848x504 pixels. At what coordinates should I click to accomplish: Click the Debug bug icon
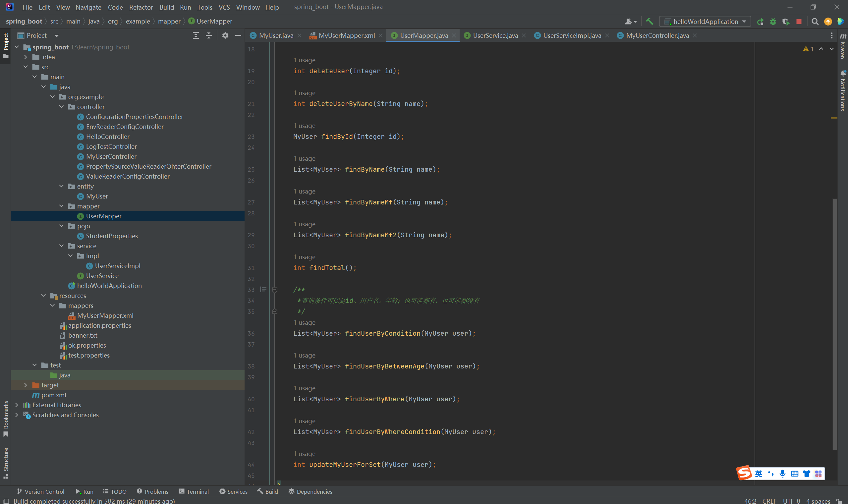click(773, 22)
